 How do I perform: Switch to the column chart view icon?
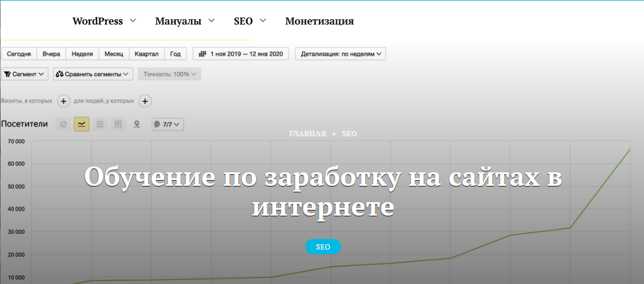[x=118, y=124]
